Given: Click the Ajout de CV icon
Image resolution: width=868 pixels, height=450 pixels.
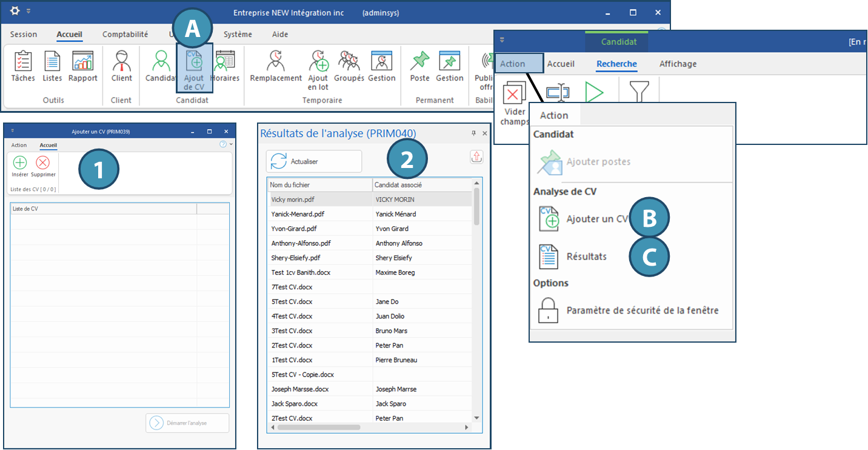Looking at the screenshot, I should [195, 68].
